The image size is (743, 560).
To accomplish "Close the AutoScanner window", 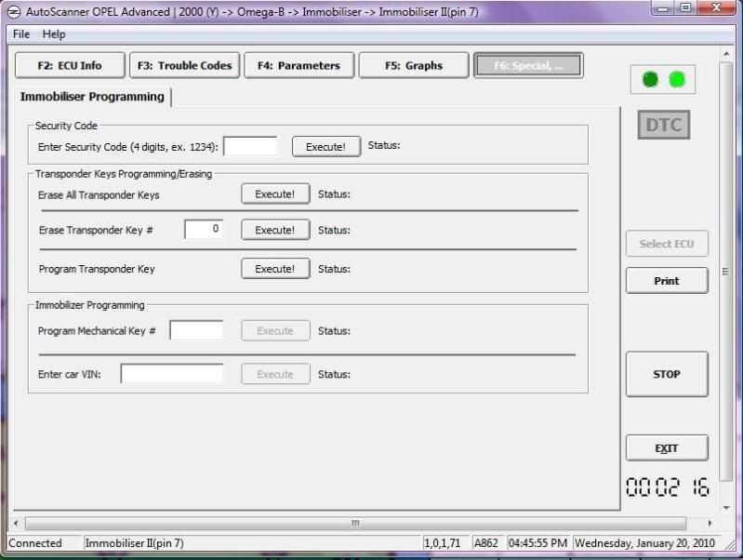I will point(716,8).
